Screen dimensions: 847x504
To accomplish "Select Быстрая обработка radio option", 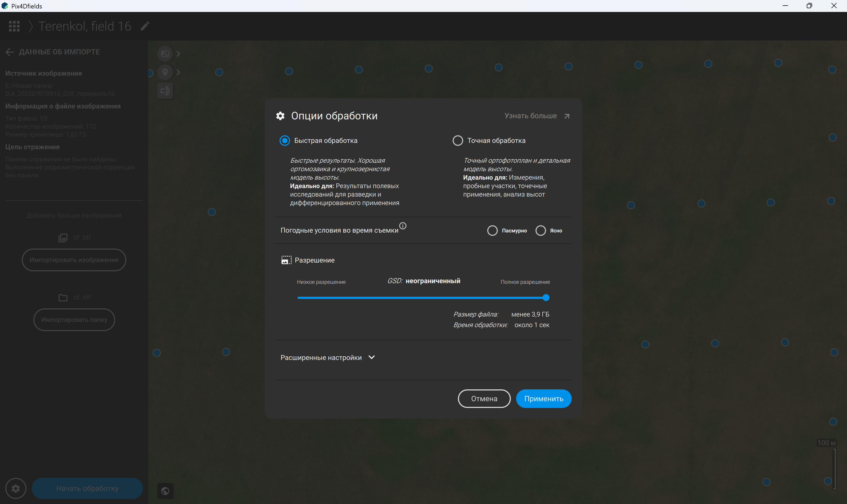I will point(285,141).
